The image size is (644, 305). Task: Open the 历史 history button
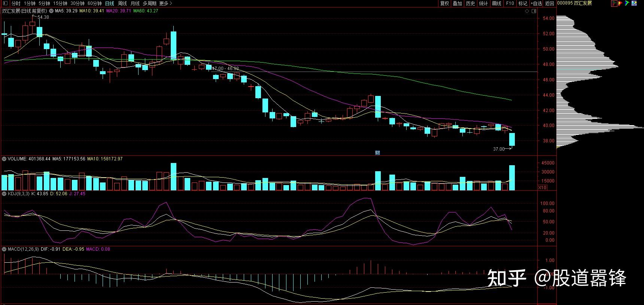[x=470, y=3]
